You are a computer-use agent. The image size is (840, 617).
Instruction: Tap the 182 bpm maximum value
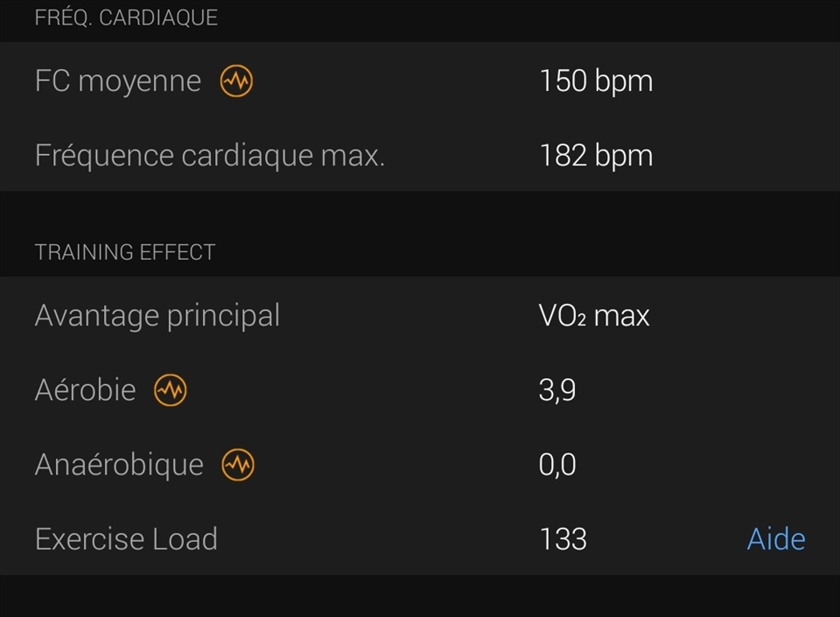coord(596,156)
